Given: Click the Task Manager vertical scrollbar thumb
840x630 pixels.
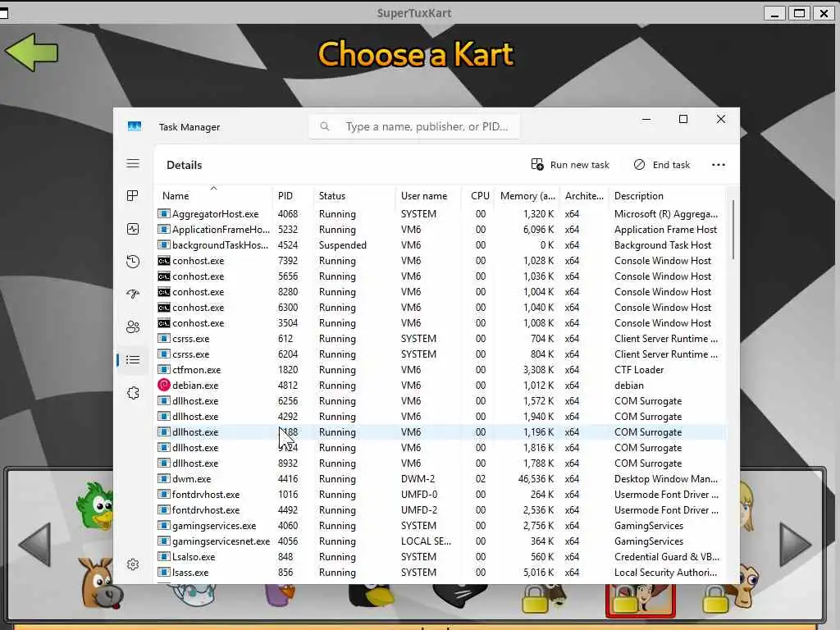Looking at the screenshot, I should pos(733,231).
